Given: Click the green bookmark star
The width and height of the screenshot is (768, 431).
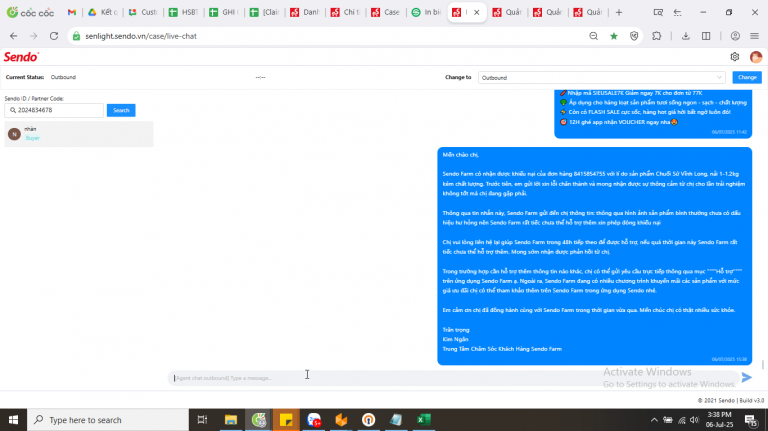Looking at the screenshot, I should 614,36.
